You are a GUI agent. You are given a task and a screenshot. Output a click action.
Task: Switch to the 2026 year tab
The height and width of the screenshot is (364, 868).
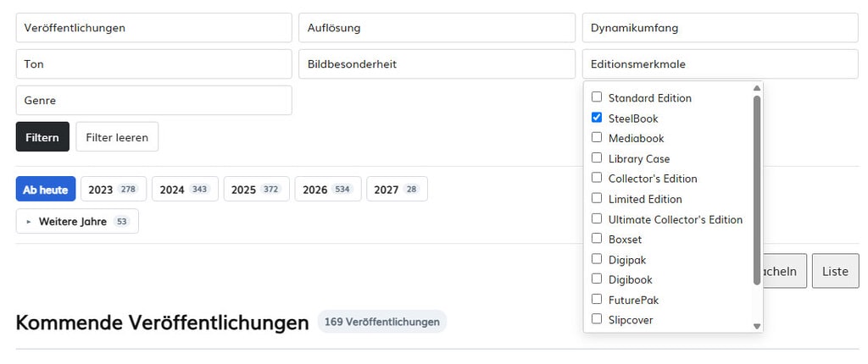point(328,189)
